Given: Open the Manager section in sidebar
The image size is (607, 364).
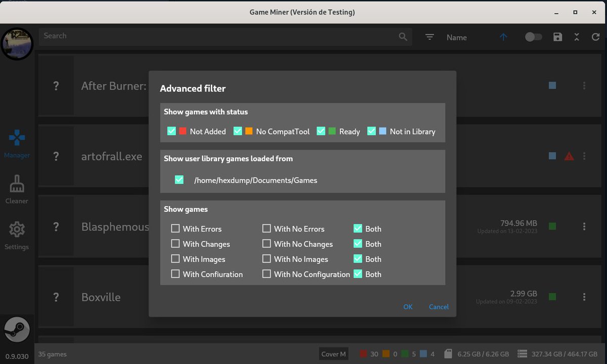Looking at the screenshot, I should coord(17,144).
